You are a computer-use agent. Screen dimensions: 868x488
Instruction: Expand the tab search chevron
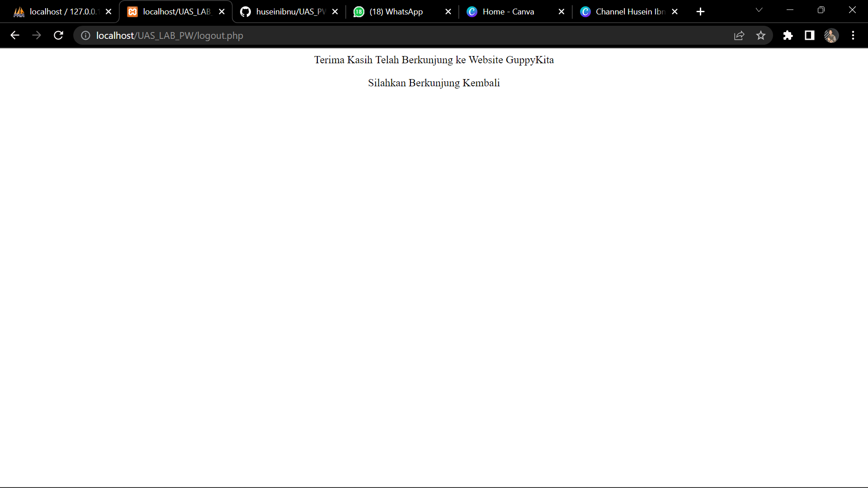point(759,10)
